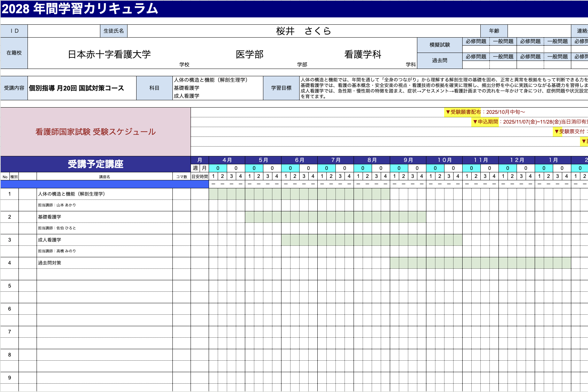Click the pink 看護師国家試験 受験スケジュール block
The image size is (588, 392).
click(x=95, y=132)
